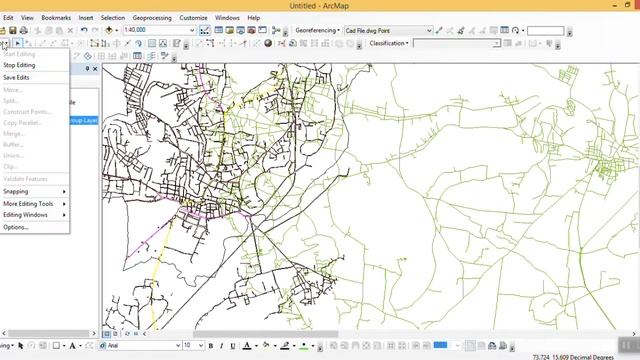Image resolution: width=640 pixels, height=360 pixels.
Task: Open the Add Data dropdown arrow
Action: point(116,31)
